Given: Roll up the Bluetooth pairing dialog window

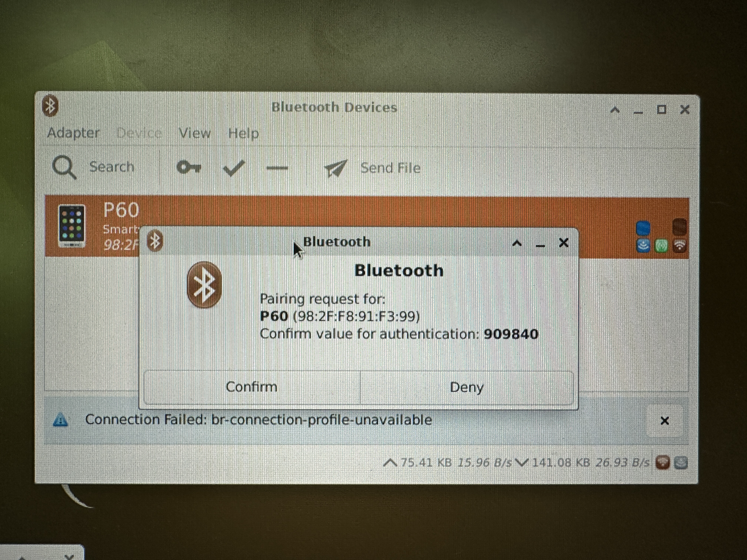Looking at the screenshot, I should (x=517, y=243).
